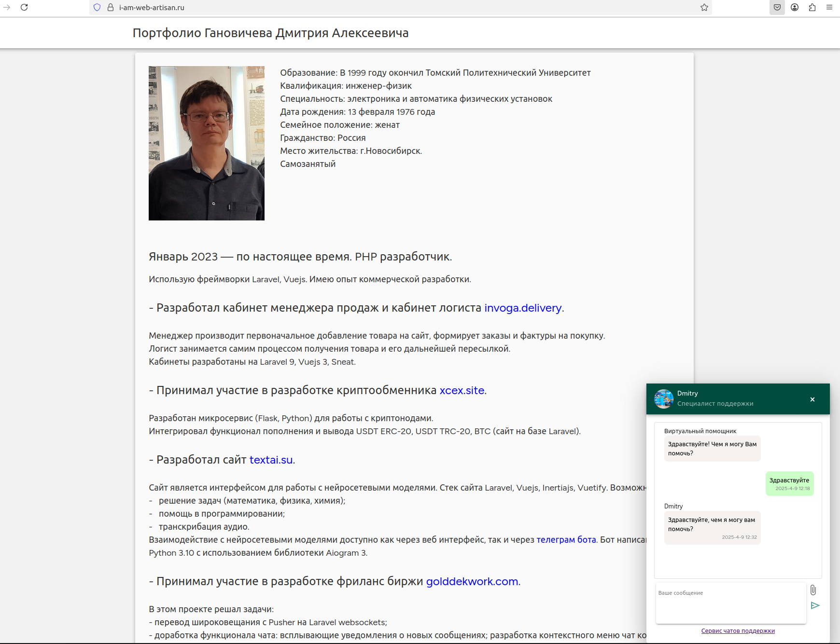Click the site security padlock icon
The width and height of the screenshot is (840, 644).
click(x=111, y=7)
